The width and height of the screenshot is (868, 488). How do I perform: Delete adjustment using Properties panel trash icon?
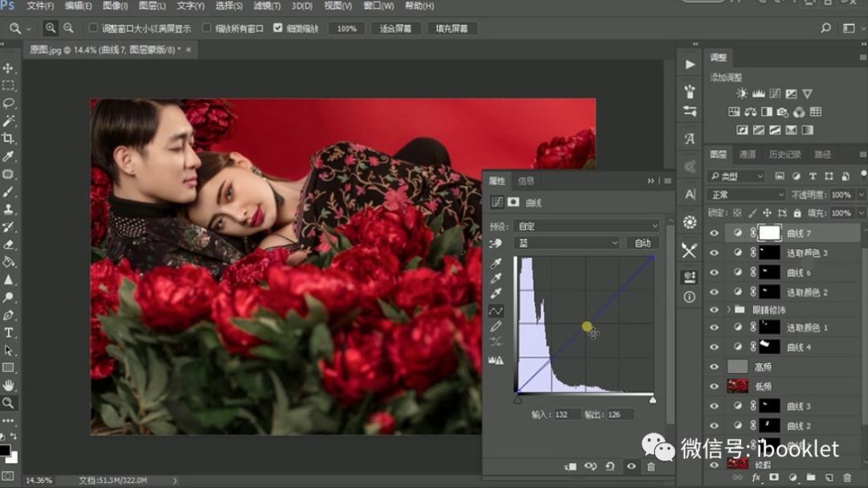(651, 466)
